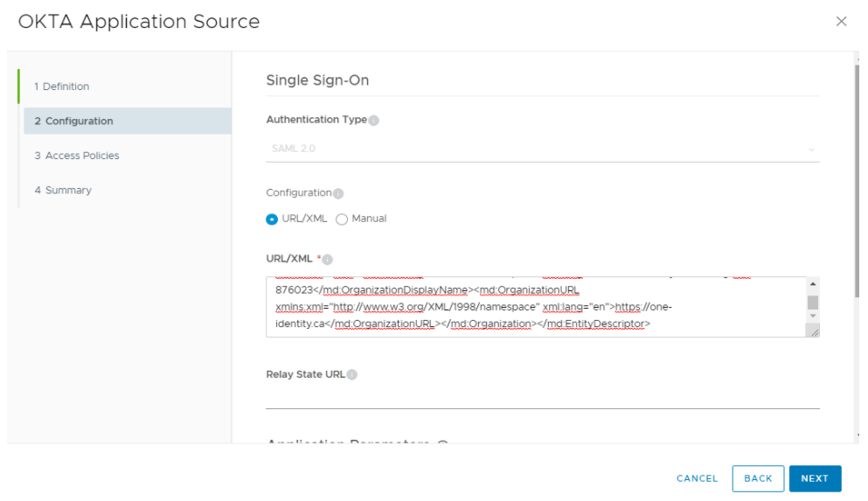
Task: Click the XML text box scroll-up arrow
Action: 813,284
